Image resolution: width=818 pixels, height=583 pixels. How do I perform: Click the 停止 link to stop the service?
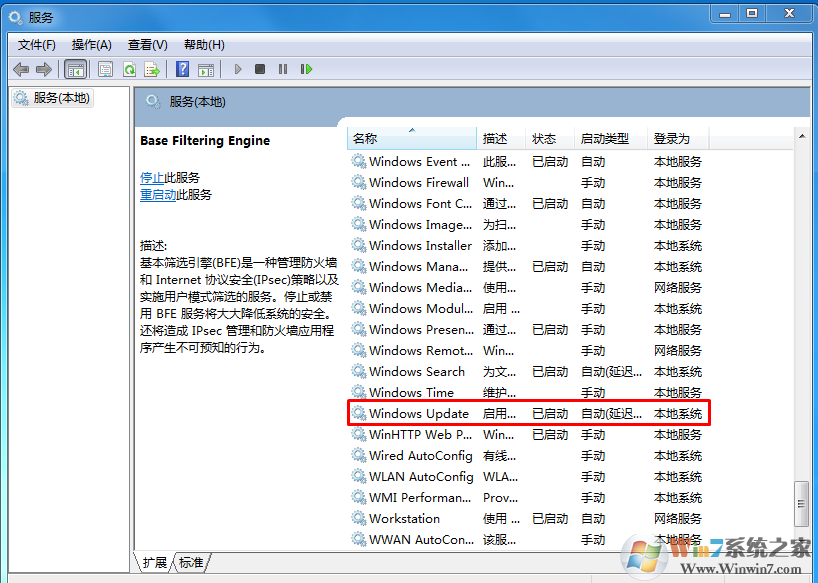pos(152,178)
